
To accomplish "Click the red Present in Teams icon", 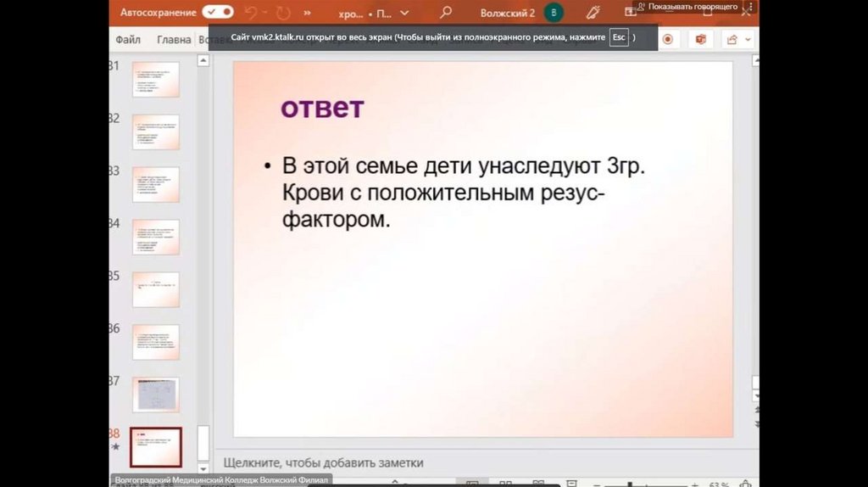I will pos(700,39).
